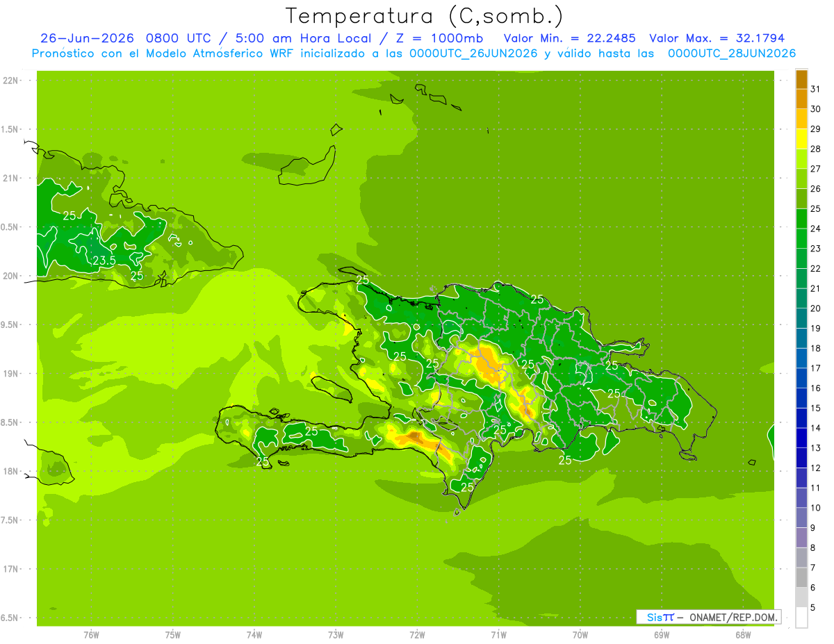Click the Pronóstico con el Modelo WRF line
The width and height of the screenshot is (834, 644).
pos(414,53)
